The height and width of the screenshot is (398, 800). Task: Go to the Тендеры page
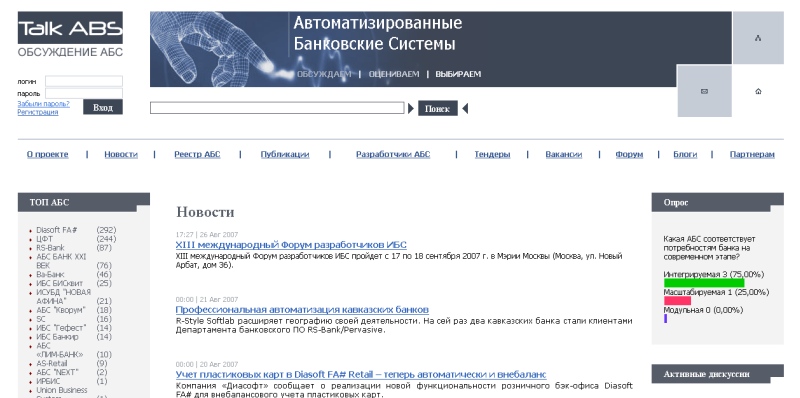(492, 155)
